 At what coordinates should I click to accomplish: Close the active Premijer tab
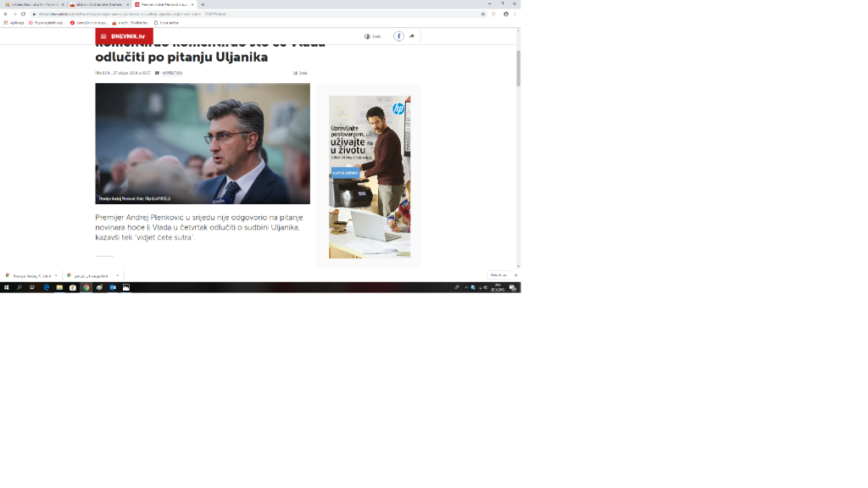[192, 4]
